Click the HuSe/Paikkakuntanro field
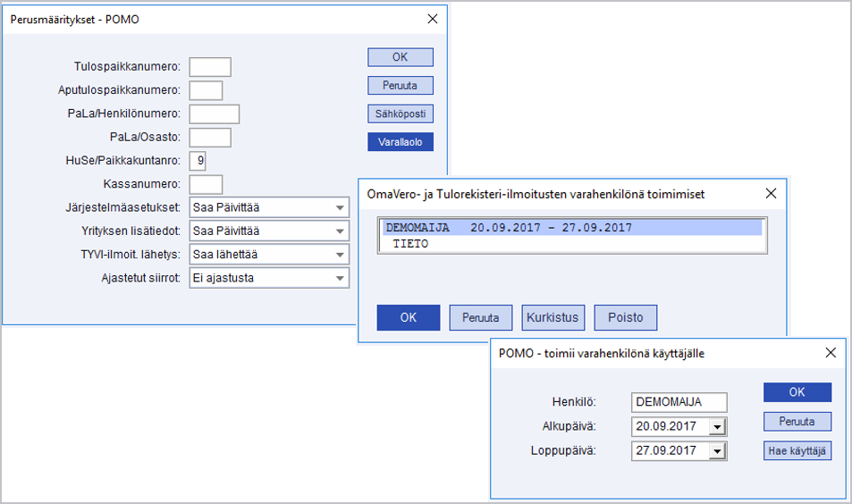852x504 pixels. tap(198, 161)
